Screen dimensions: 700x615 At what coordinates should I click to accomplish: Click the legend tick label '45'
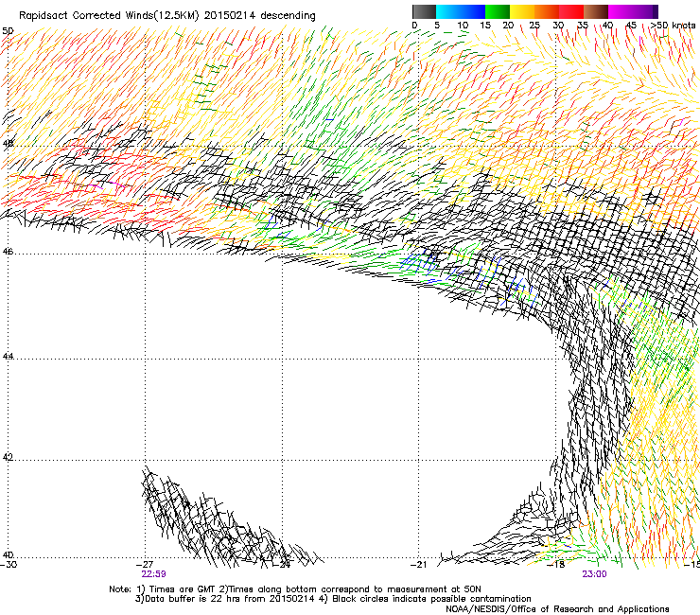pos(631,26)
